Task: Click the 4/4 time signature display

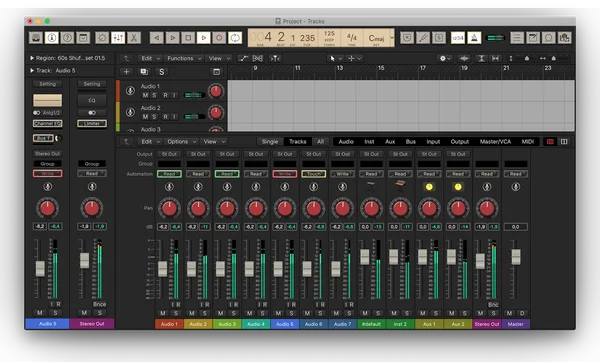Action: (x=352, y=38)
